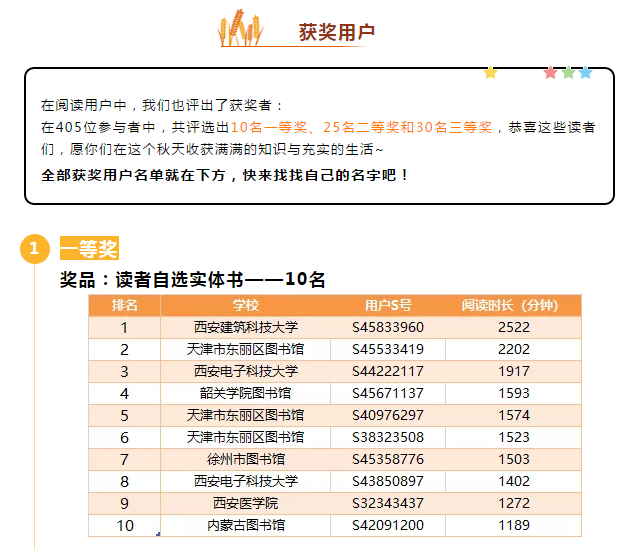
Task: Click the 用户S号 column header
Action: (388, 305)
